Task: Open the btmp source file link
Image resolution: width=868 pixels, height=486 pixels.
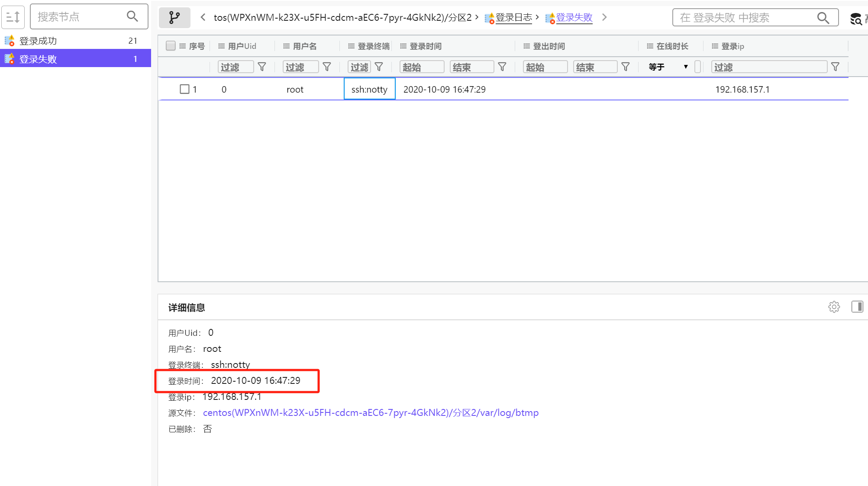Action: pos(371,412)
